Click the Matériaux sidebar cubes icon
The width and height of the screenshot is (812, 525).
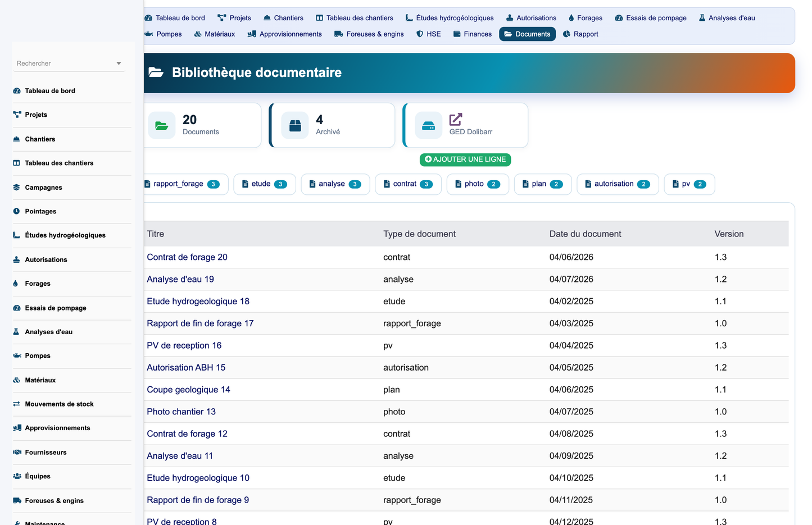coord(17,380)
